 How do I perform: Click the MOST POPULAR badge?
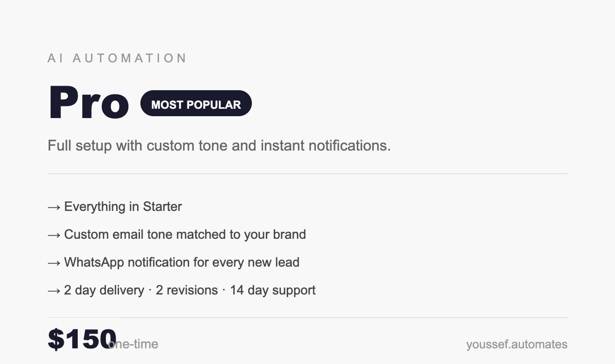196,103
